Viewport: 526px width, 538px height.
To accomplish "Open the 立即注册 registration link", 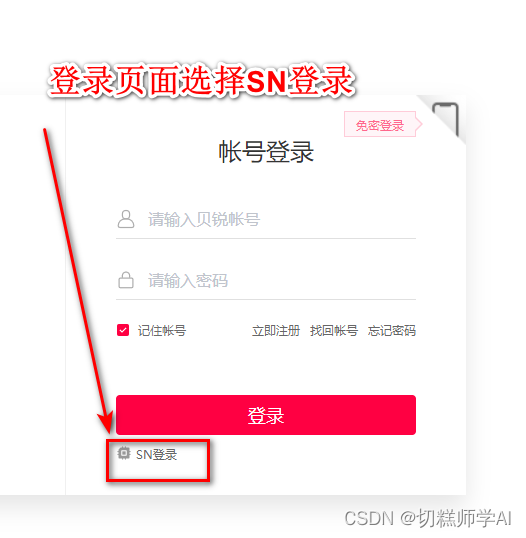I will point(276,331).
